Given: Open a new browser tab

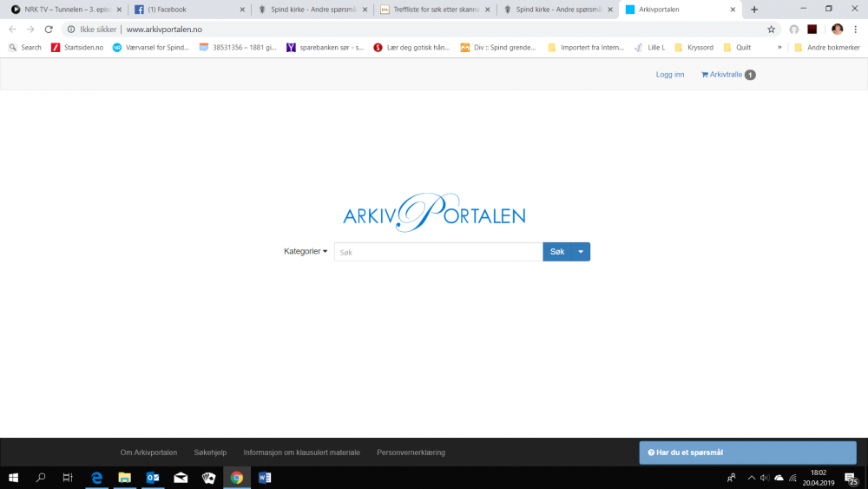Looking at the screenshot, I should click(x=754, y=10).
